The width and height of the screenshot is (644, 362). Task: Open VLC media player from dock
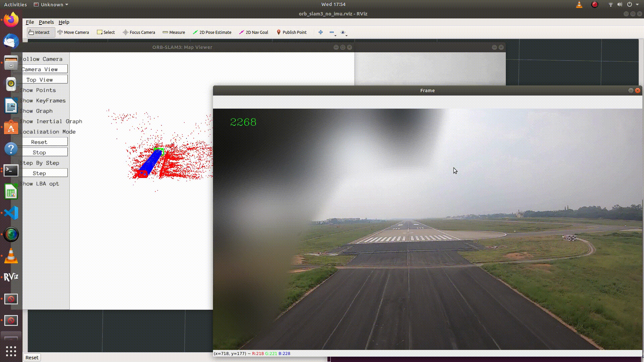(11, 256)
